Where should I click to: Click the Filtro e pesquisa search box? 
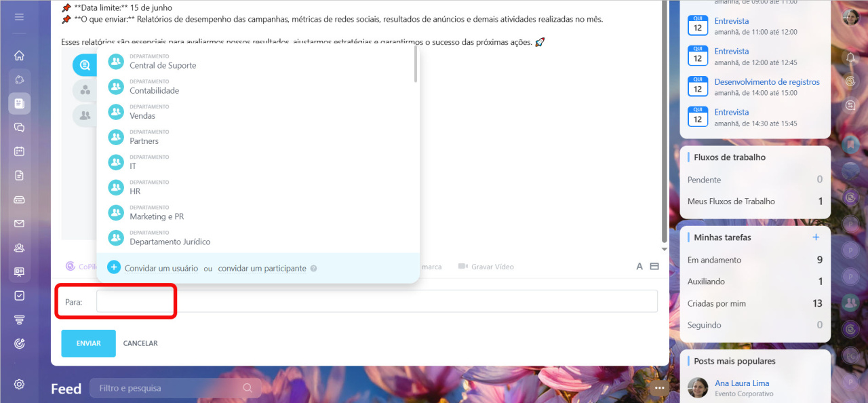pyautogui.click(x=176, y=388)
